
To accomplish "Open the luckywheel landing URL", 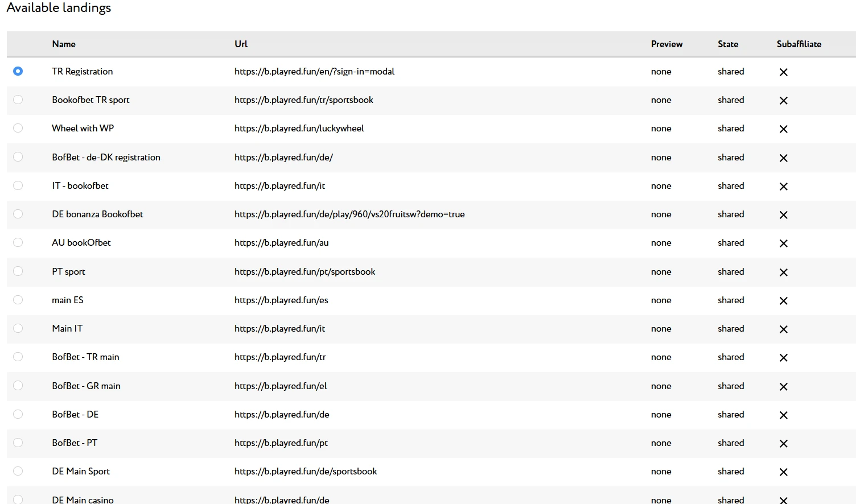I will 299,129.
